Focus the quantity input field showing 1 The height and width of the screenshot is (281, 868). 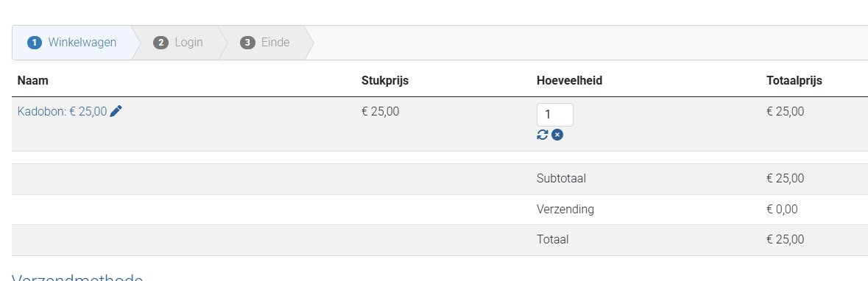(554, 115)
